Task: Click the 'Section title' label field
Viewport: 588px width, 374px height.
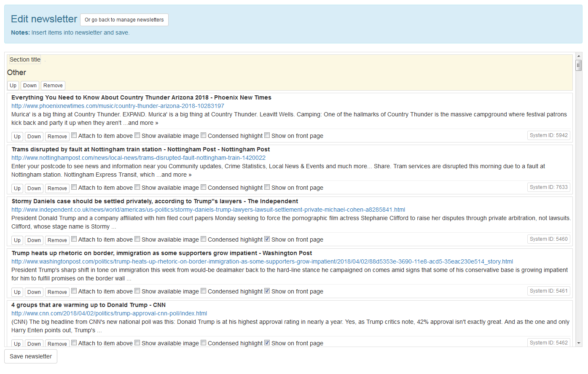Action: coord(25,59)
